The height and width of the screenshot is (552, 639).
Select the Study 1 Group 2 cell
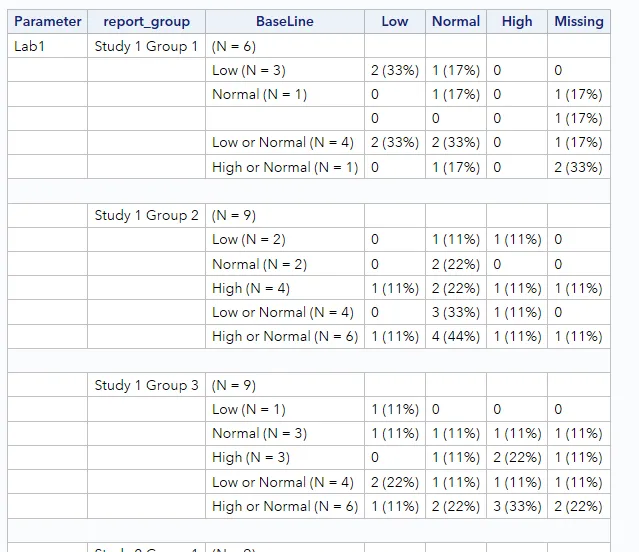click(146, 215)
